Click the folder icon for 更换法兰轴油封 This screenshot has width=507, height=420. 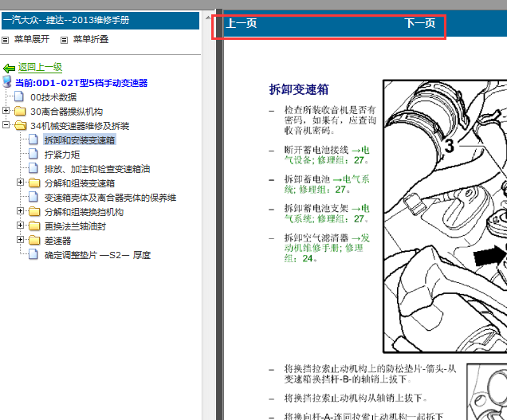point(34,226)
